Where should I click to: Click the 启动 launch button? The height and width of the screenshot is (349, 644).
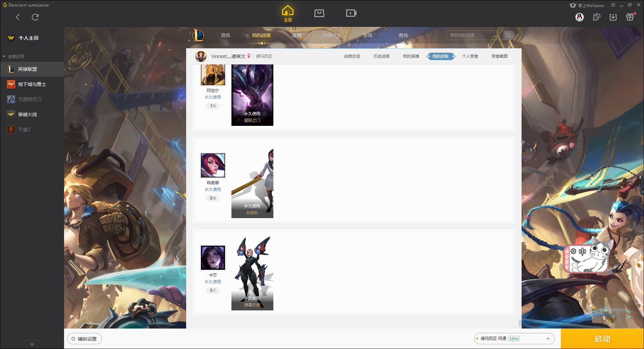click(x=602, y=339)
